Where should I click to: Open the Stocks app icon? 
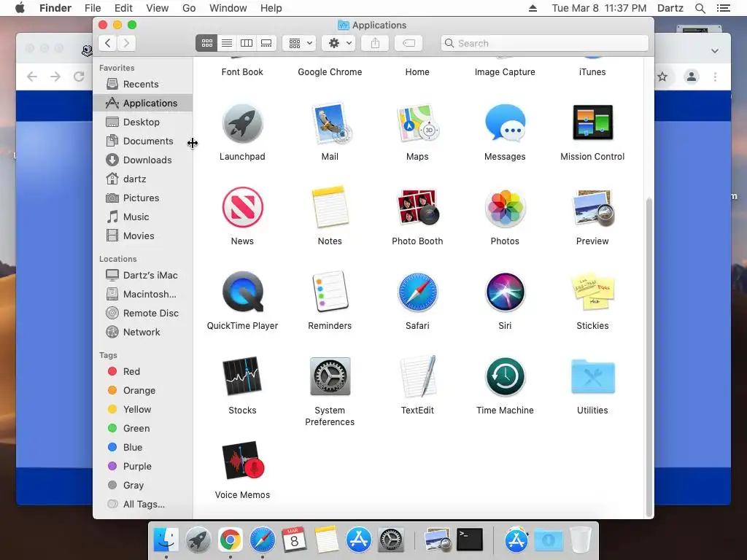(x=242, y=376)
